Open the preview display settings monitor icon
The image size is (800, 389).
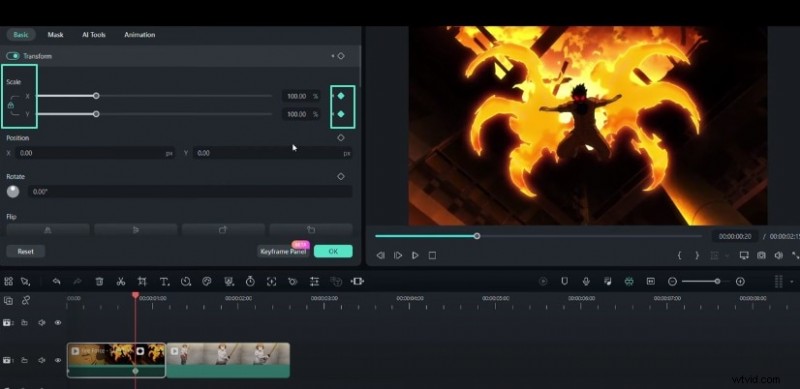744,255
